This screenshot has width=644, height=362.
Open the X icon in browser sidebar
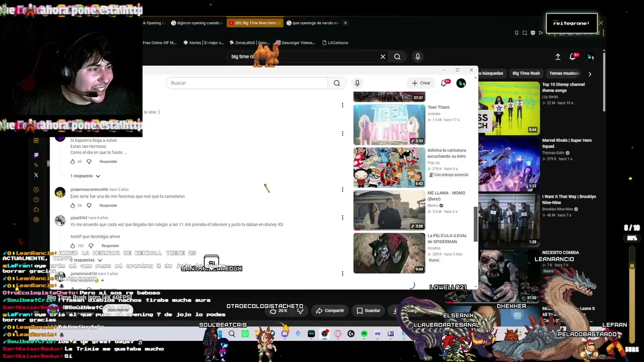point(36,175)
